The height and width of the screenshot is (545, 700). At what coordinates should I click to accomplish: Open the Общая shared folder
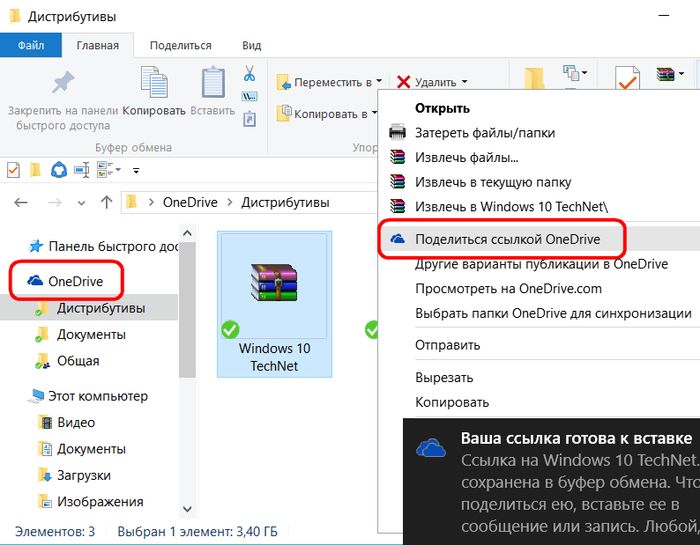pyautogui.click(x=67, y=361)
